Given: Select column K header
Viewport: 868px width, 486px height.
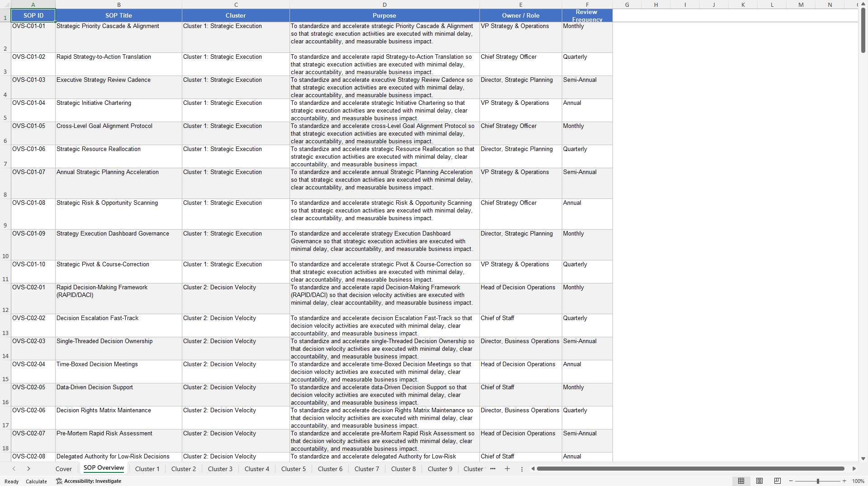Looking at the screenshot, I should point(743,5).
